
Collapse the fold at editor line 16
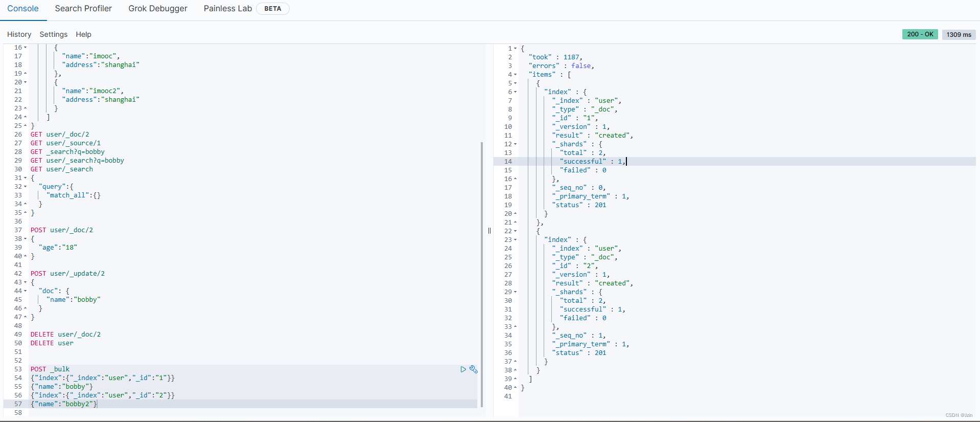point(26,48)
